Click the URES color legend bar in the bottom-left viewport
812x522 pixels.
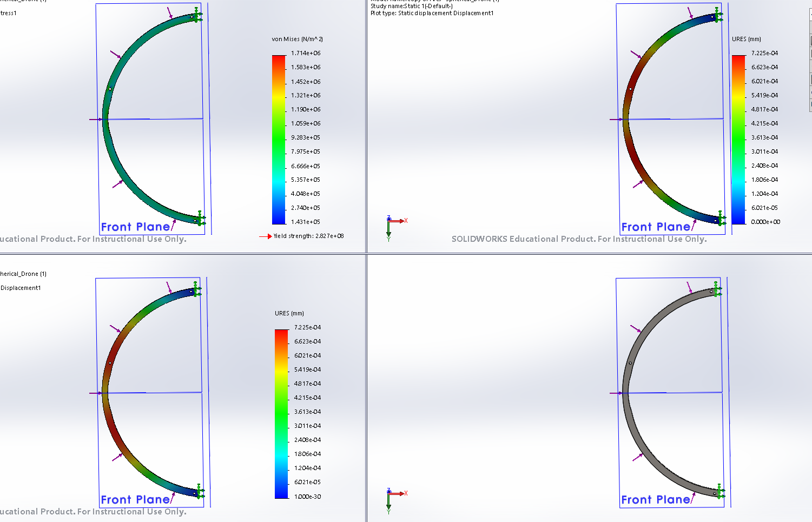281,414
